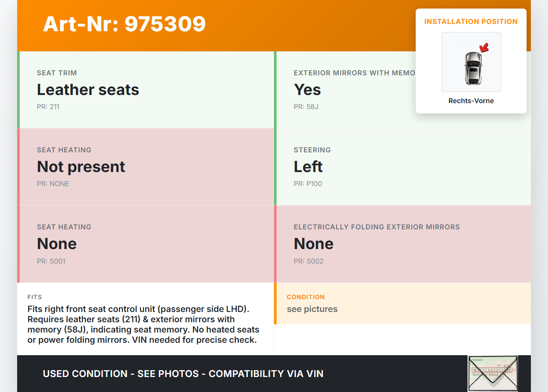Click the Rechts-Vorne position label

tap(471, 101)
